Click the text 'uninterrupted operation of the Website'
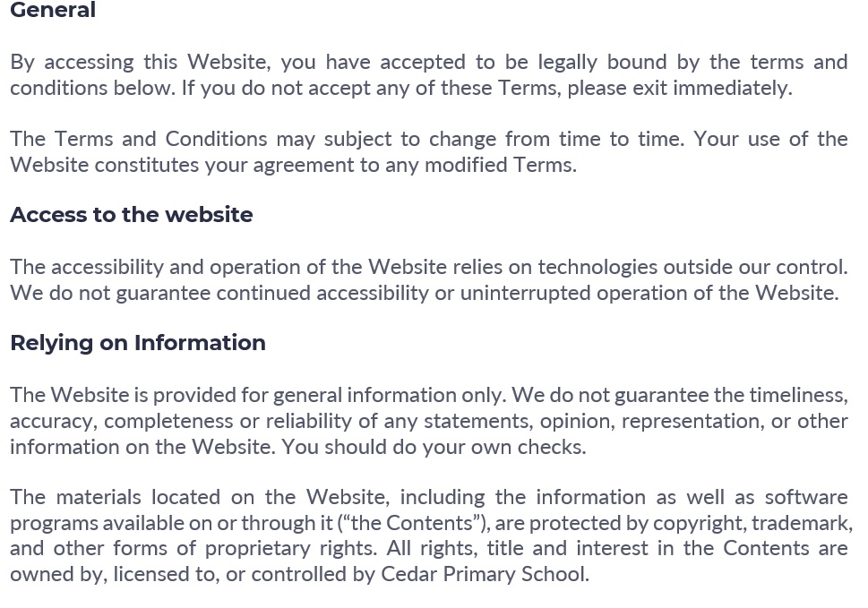Viewport: 868px width, 608px height. pos(649,293)
